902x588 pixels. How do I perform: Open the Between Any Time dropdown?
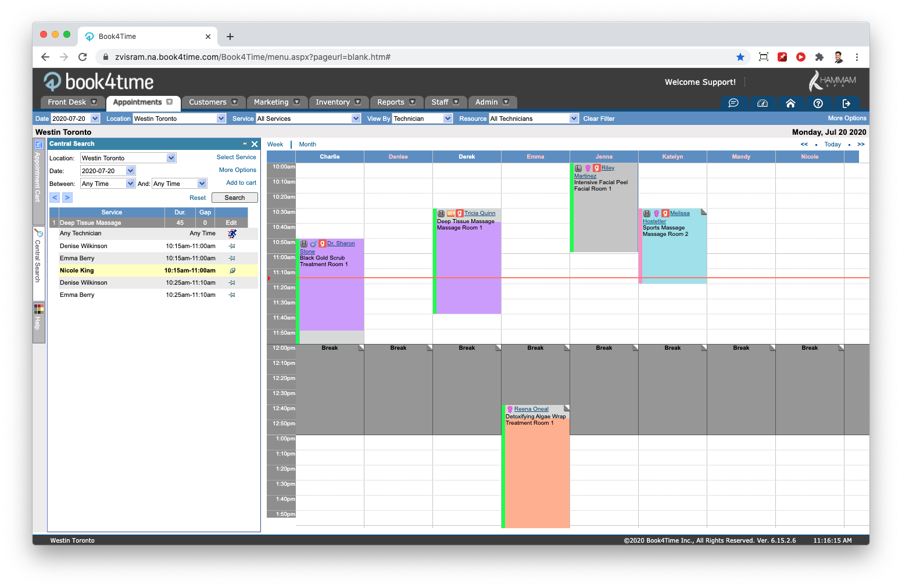click(130, 184)
